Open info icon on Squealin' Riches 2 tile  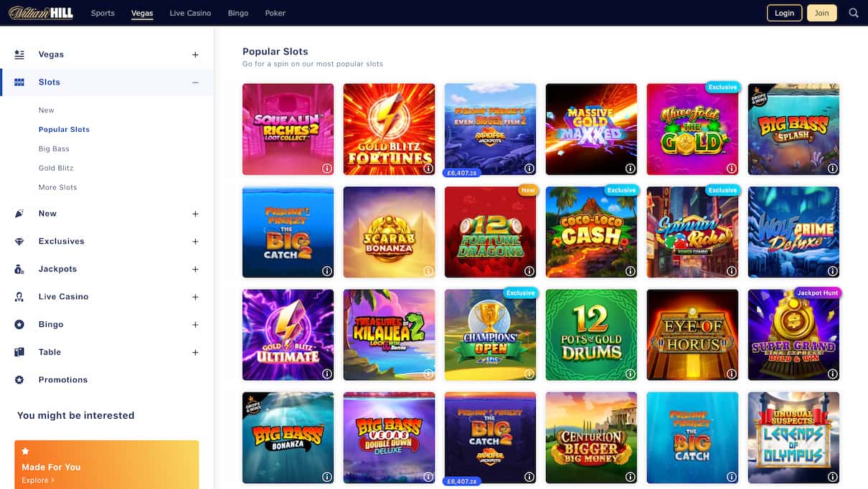coord(327,168)
